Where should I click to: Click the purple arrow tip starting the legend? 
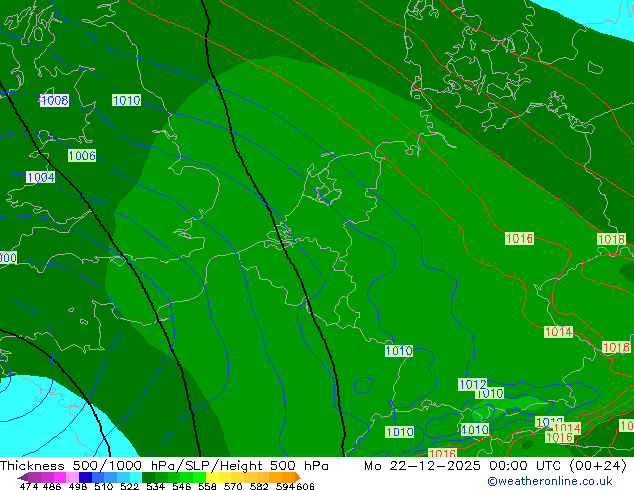tap(23, 477)
